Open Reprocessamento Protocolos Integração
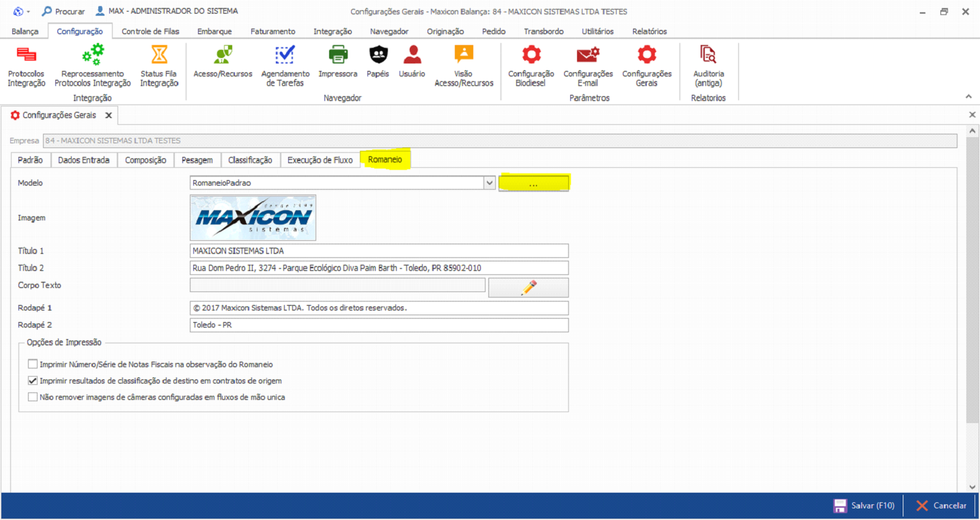This screenshot has width=980, height=520. [93, 55]
